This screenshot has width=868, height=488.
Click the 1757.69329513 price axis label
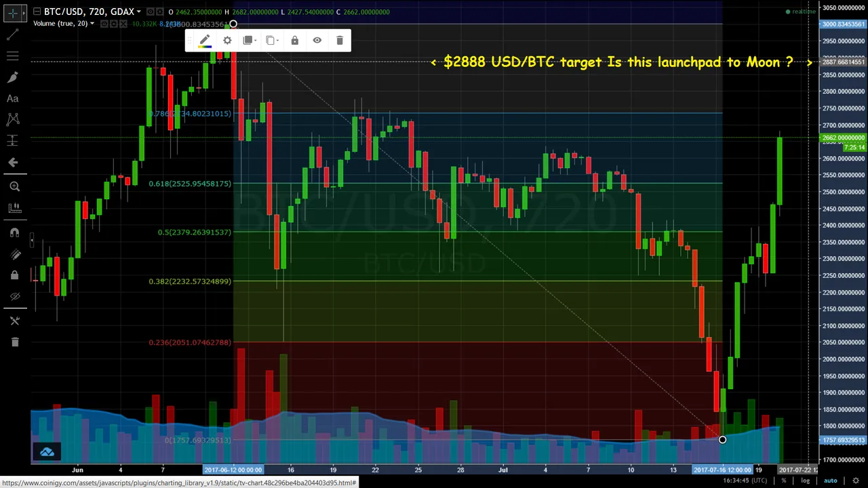(843, 441)
